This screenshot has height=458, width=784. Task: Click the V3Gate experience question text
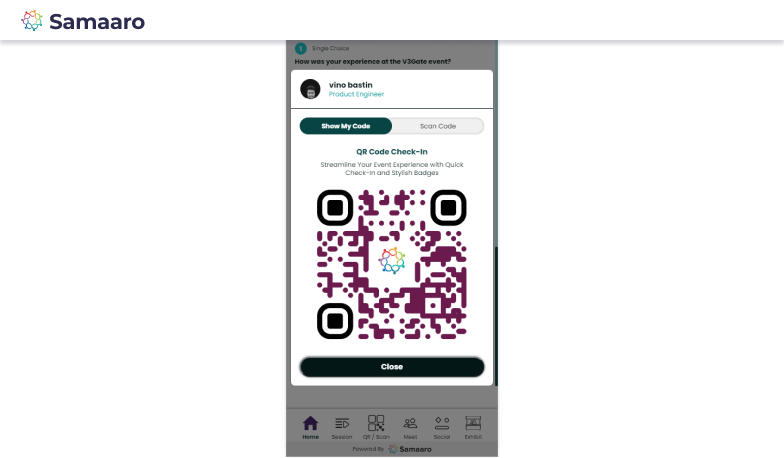(x=372, y=62)
